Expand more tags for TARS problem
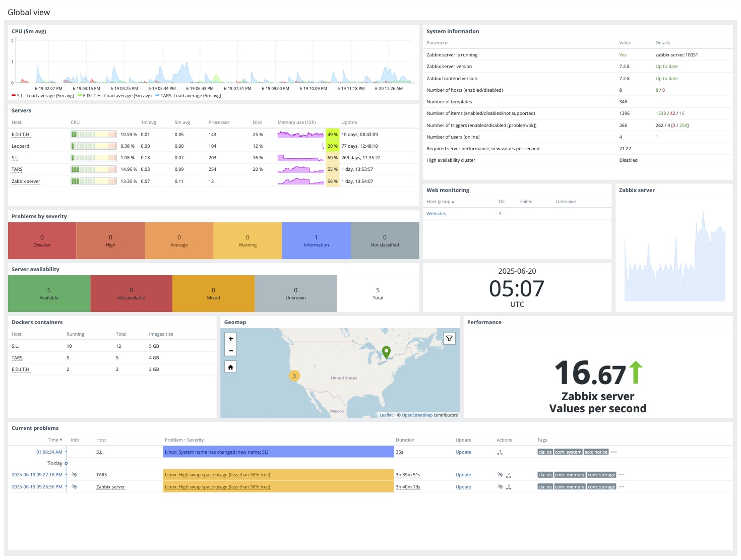The height and width of the screenshot is (560, 741). tap(622, 475)
